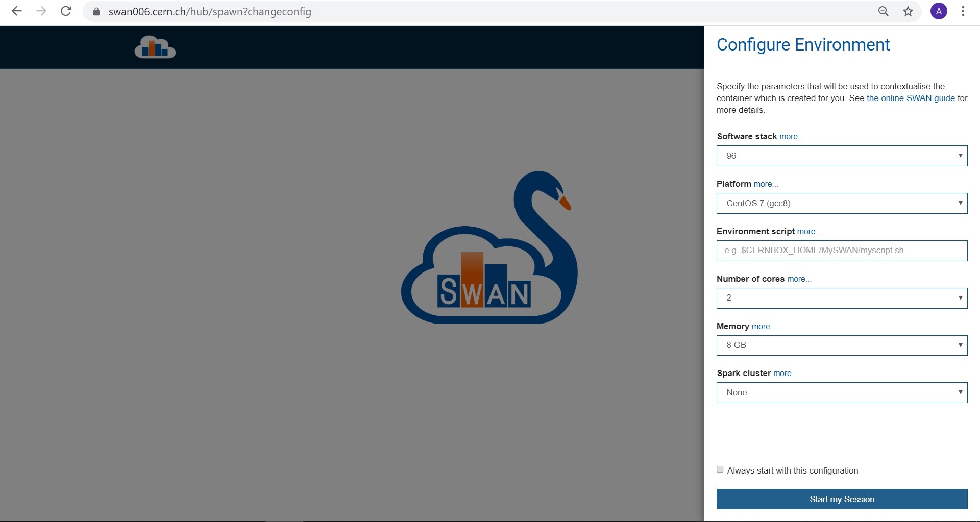The width and height of the screenshot is (980, 522).
Task: Click the address bar URL
Action: coord(210,12)
